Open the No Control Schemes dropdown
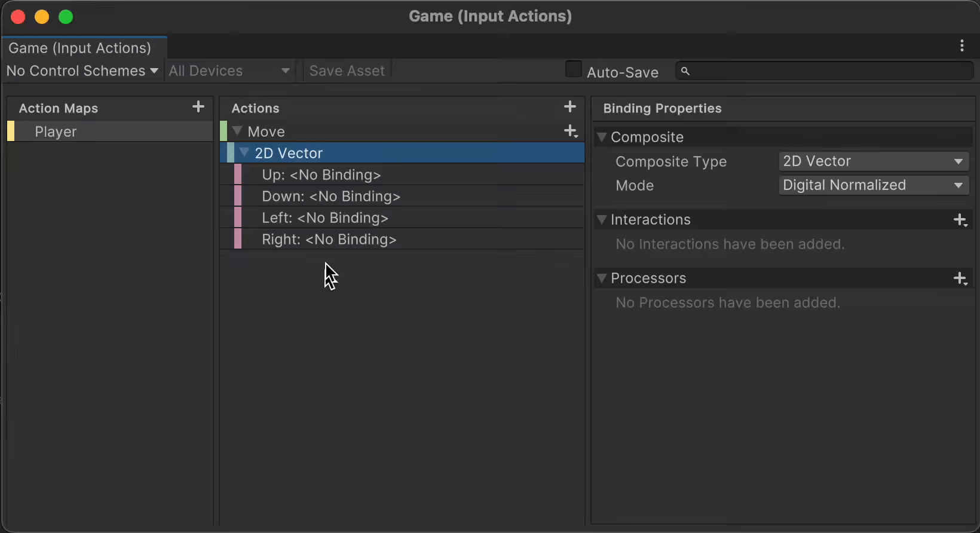The width and height of the screenshot is (980, 533). click(x=82, y=71)
